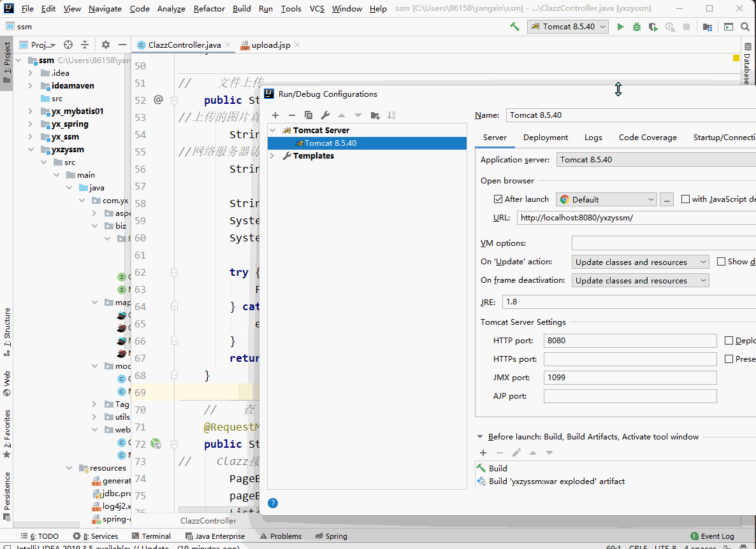Viewport: 756px width, 549px height.
Task: Open Spring tool window
Action: [331, 536]
